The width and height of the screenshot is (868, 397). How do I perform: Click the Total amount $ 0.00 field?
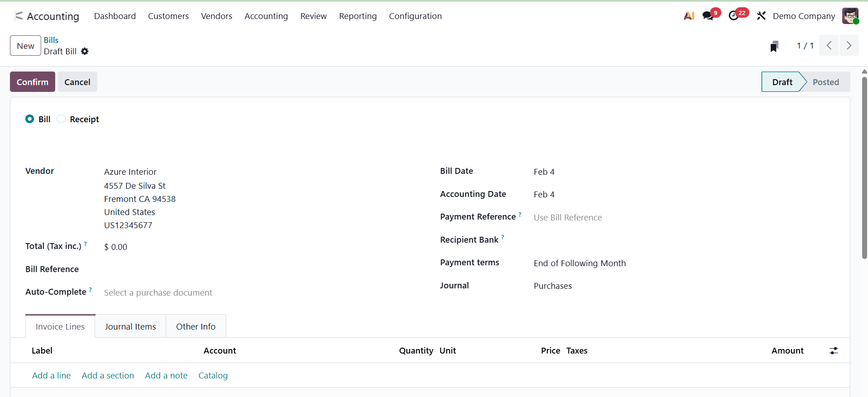point(115,247)
